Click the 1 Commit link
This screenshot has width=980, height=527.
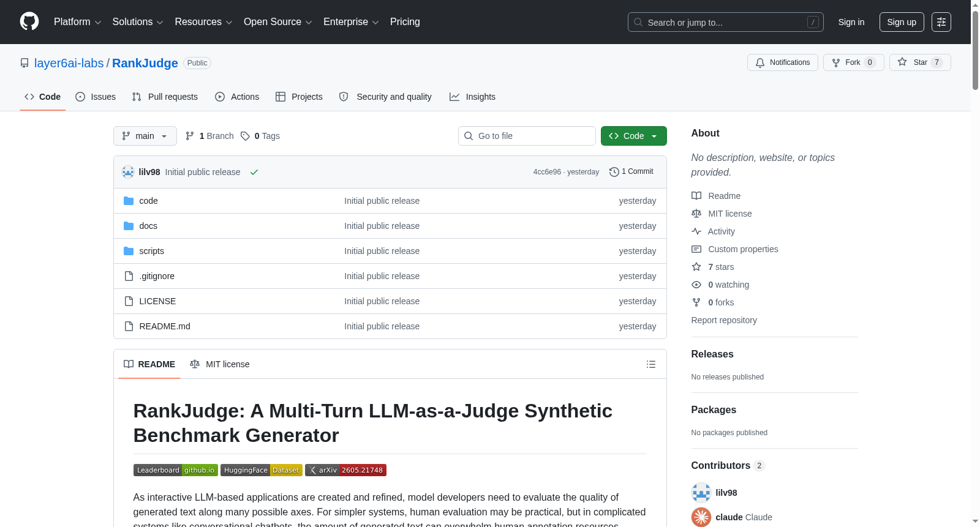(631, 172)
